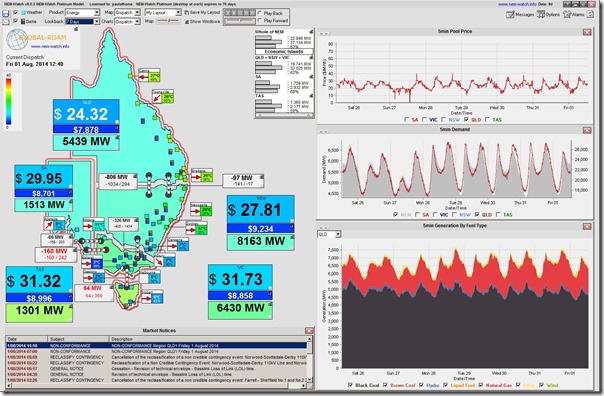Open the www.nem-watch.info link at top right
This screenshot has height=396, width=604.
[x=517, y=4]
